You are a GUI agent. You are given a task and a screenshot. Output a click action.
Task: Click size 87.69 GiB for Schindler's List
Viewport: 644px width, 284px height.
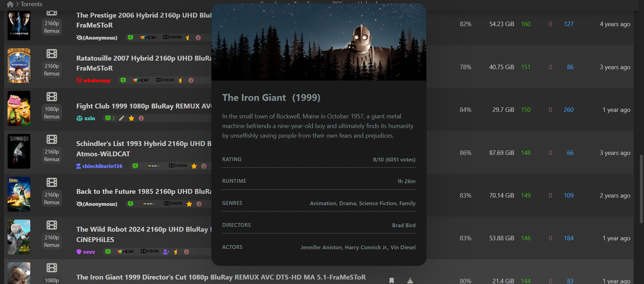click(x=502, y=153)
